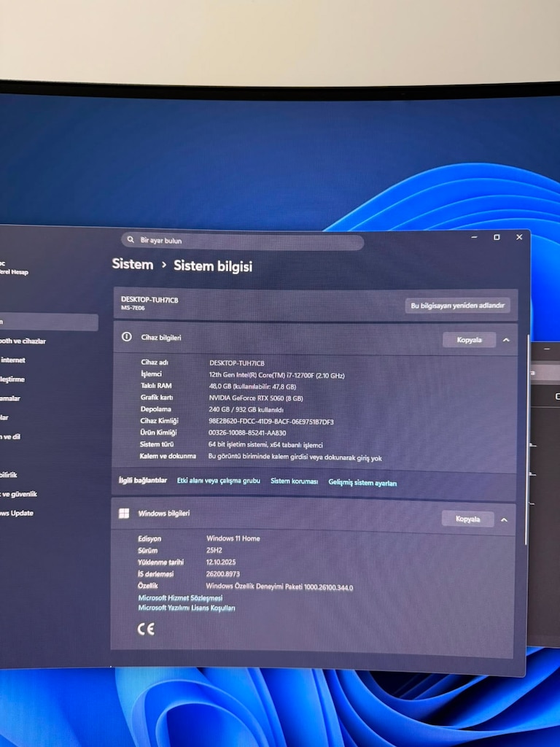
Task: Click the 'NVIDIA GeForce RTX 5060 (8 GB)' value
Action: click(x=256, y=398)
